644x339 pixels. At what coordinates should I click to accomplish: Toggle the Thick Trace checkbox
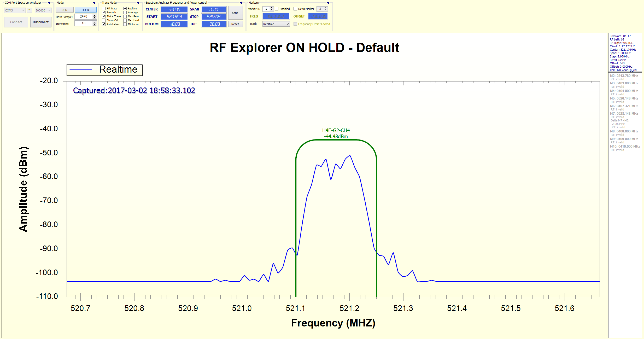pos(104,16)
